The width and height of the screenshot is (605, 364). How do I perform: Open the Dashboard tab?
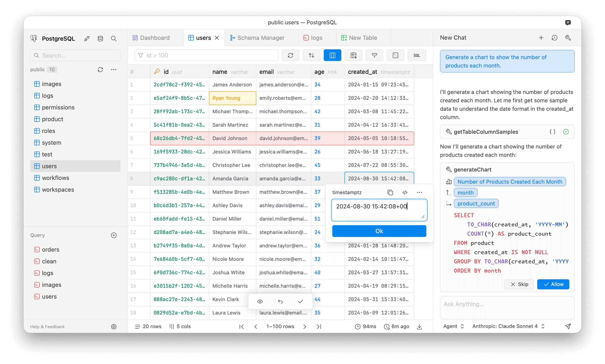(155, 38)
